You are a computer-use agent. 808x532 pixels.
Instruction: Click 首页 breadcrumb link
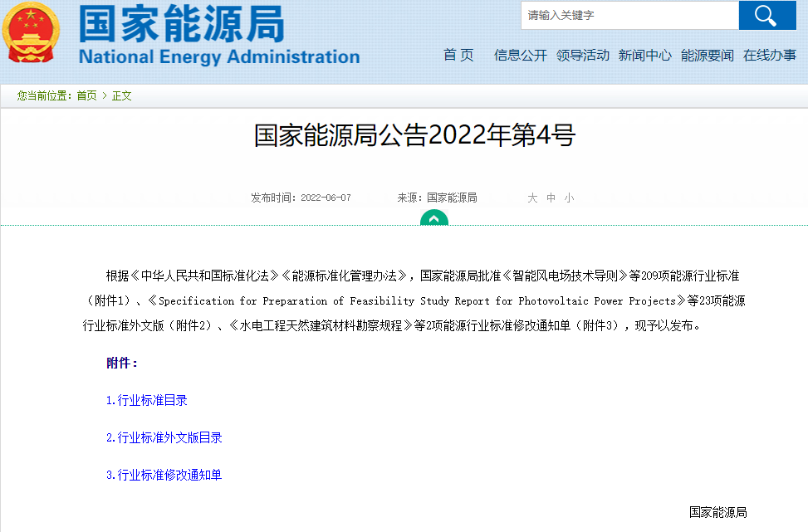tap(86, 95)
